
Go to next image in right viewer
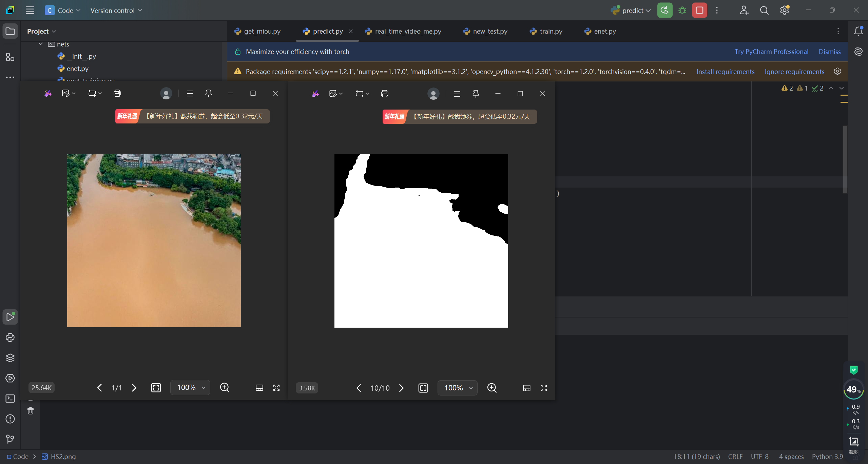click(401, 388)
